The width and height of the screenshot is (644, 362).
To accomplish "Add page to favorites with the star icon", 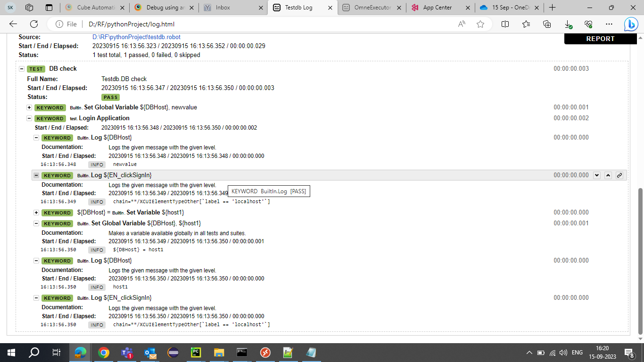I will pyautogui.click(x=480, y=24).
